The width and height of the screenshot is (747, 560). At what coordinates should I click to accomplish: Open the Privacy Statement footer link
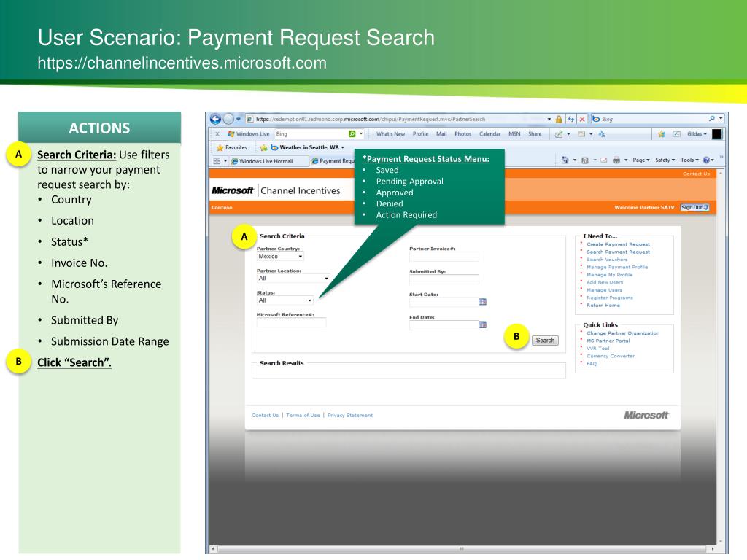350,415
